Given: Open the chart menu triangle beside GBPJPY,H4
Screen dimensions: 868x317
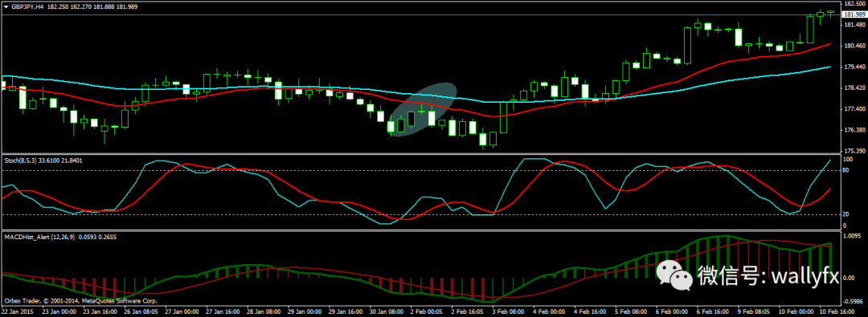Looking at the screenshot, I should 6,6.
